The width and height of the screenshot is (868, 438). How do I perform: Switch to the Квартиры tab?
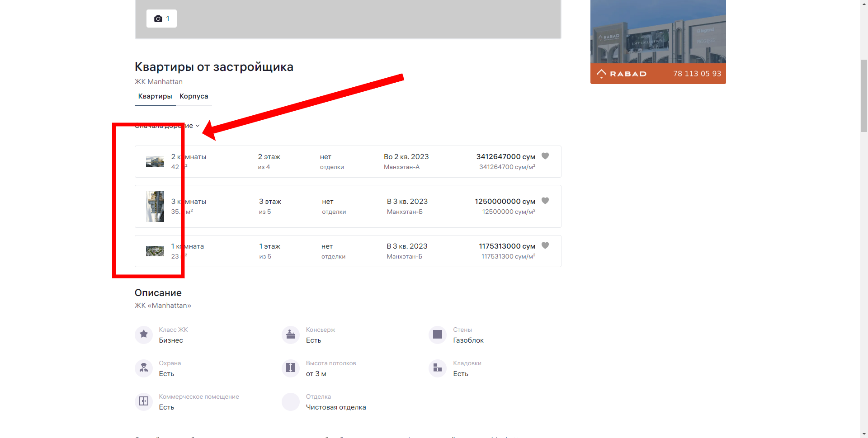(x=155, y=96)
